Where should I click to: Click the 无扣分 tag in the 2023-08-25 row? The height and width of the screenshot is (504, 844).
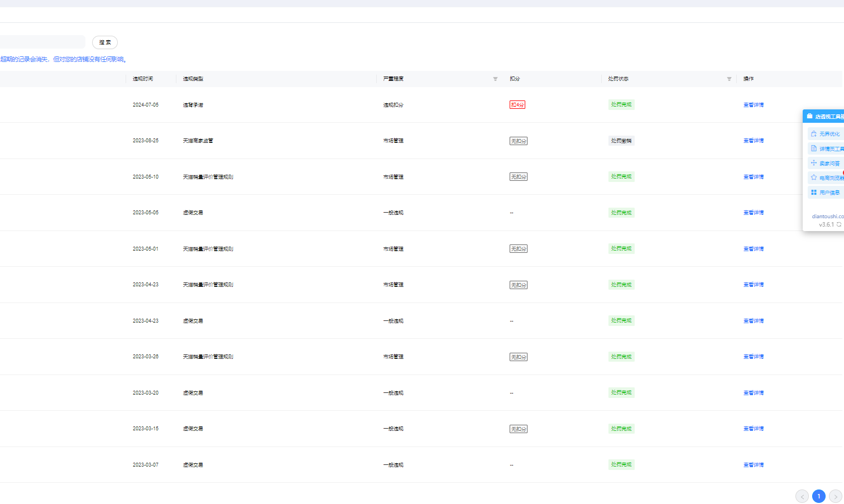coord(519,141)
